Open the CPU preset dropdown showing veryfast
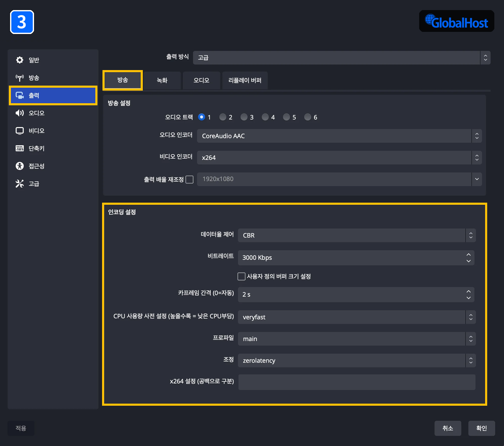 (357, 317)
